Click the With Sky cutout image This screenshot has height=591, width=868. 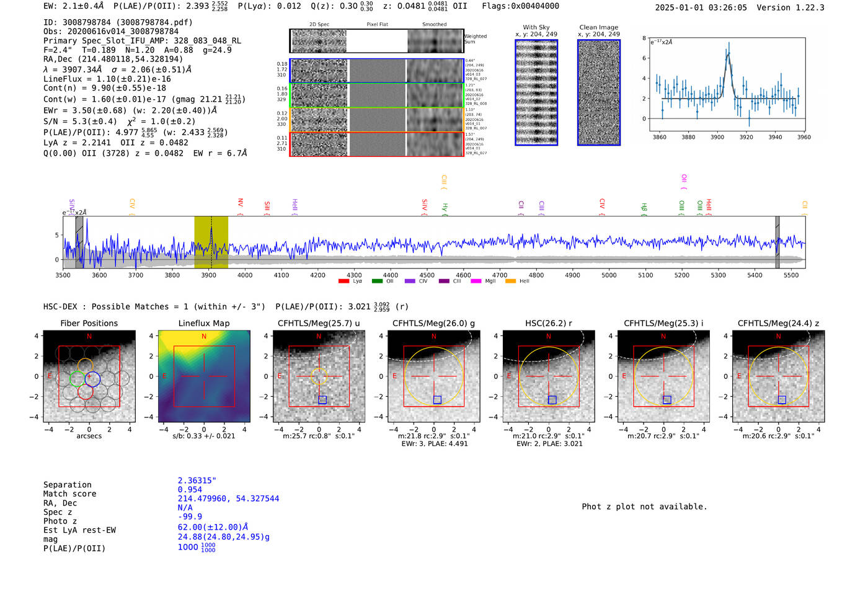[x=536, y=92]
